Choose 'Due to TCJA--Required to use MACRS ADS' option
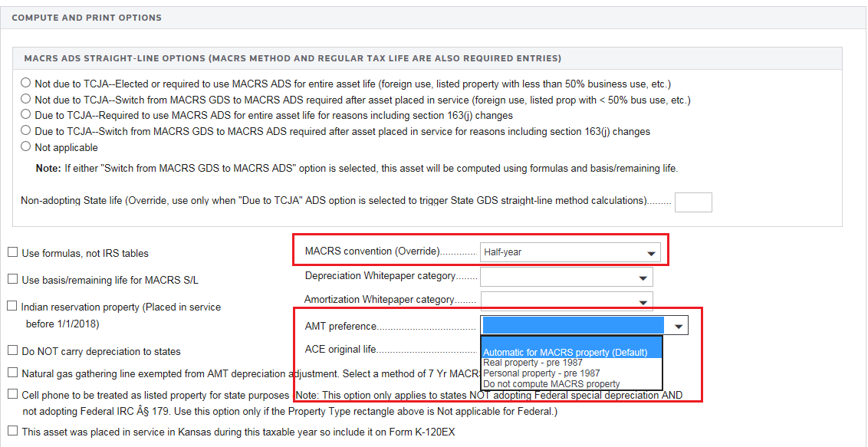868x447 pixels. [x=26, y=115]
